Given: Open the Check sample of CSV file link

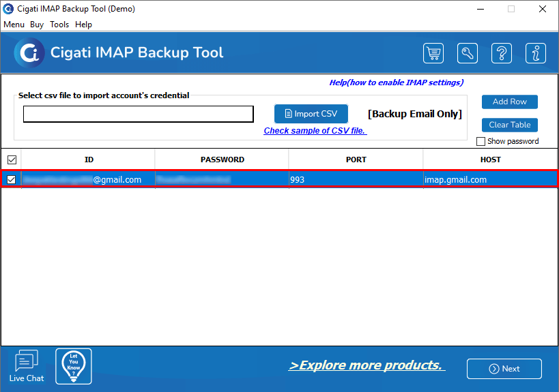Looking at the screenshot, I should (315, 131).
